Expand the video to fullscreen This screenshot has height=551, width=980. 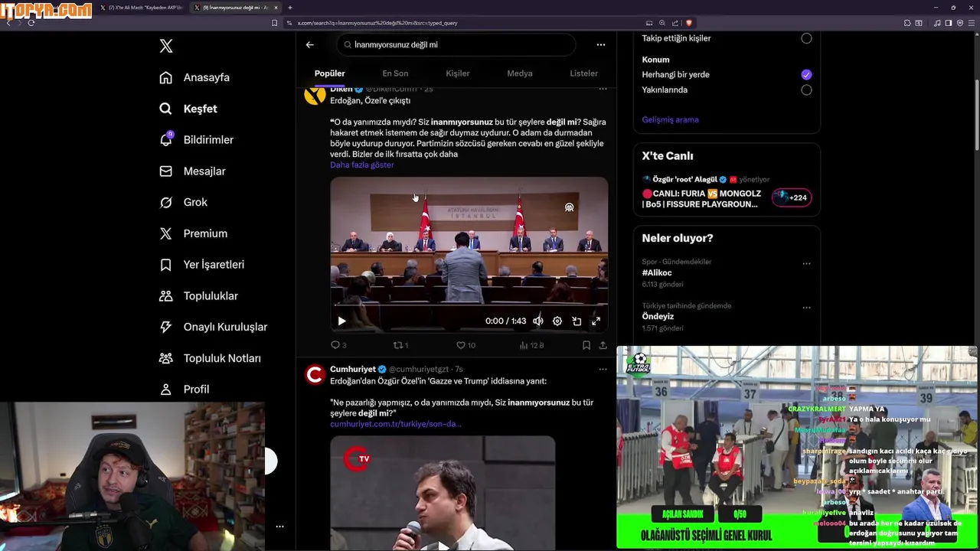(596, 321)
